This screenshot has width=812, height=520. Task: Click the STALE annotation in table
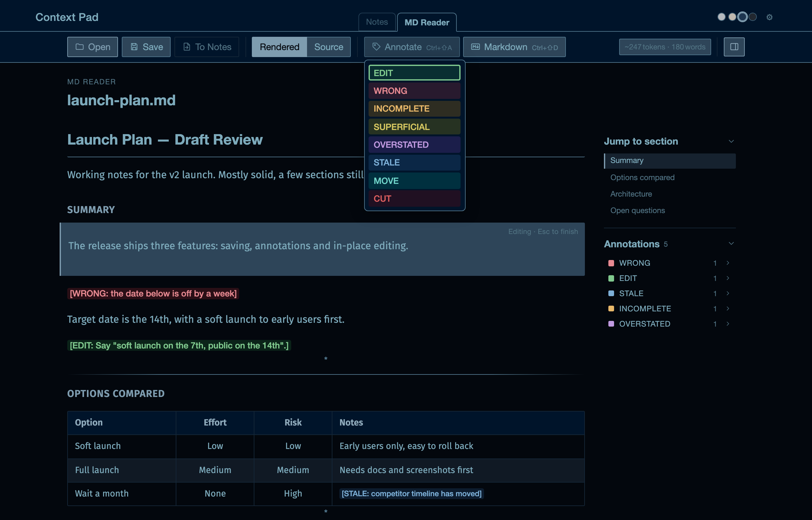tap(411, 494)
